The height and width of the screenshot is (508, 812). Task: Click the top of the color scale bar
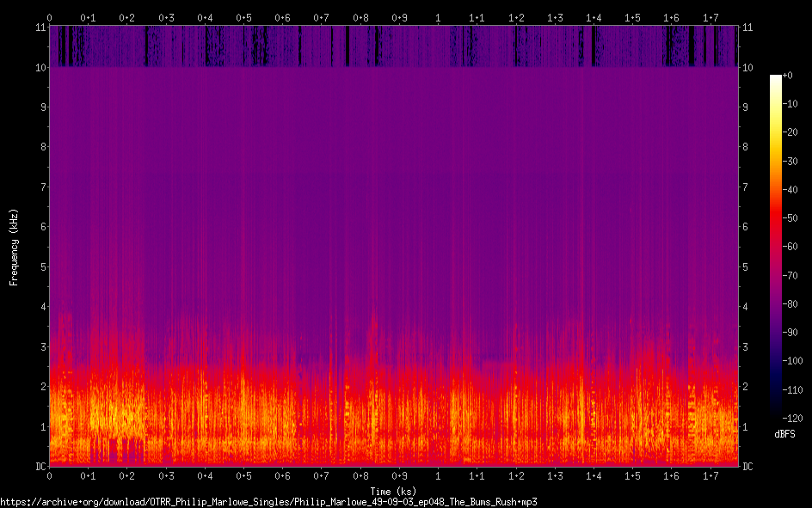coord(776,77)
